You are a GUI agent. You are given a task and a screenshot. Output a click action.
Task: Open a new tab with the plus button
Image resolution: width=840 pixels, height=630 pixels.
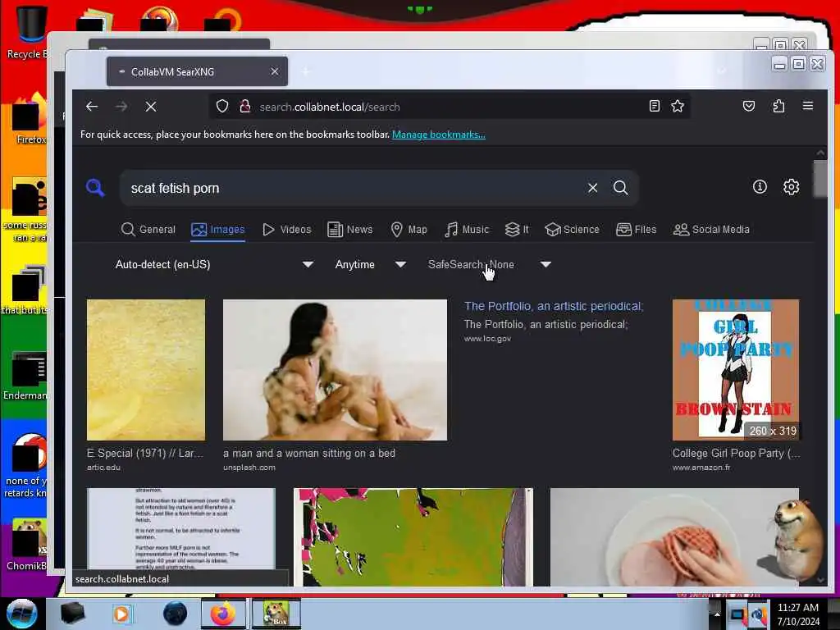coord(305,71)
